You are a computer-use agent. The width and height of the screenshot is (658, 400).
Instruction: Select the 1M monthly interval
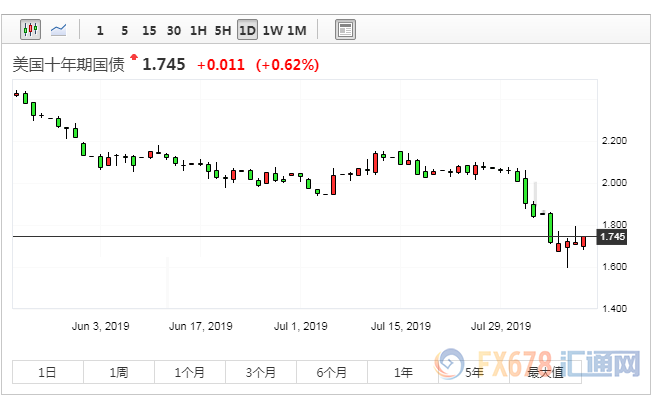pyautogui.click(x=297, y=31)
